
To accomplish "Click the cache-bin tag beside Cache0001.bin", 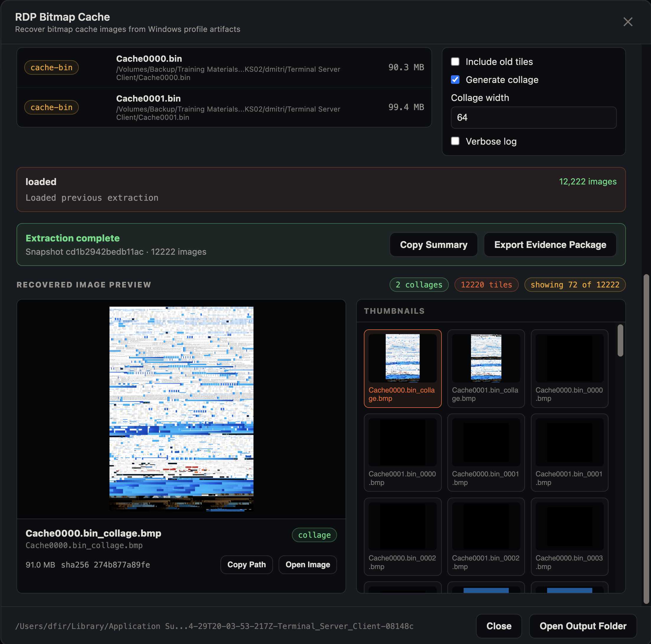I will click(x=52, y=107).
